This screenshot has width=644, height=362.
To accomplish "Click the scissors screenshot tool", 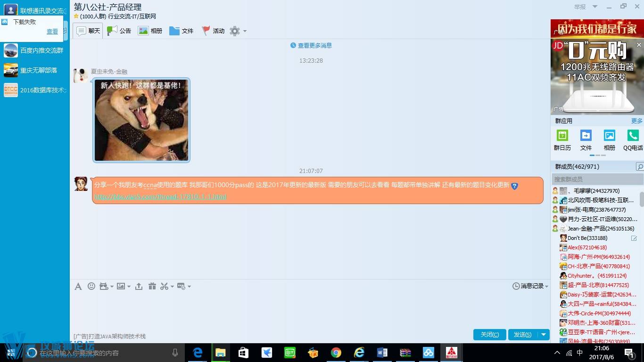I will click(x=164, y=286).
